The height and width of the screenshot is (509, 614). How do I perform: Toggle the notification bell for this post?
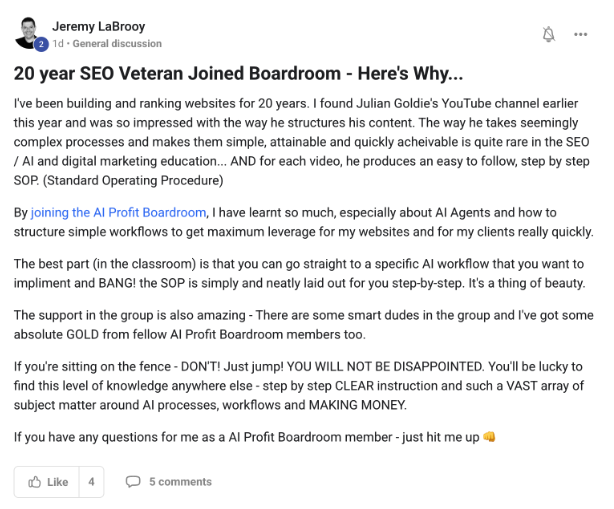[548, 35]
